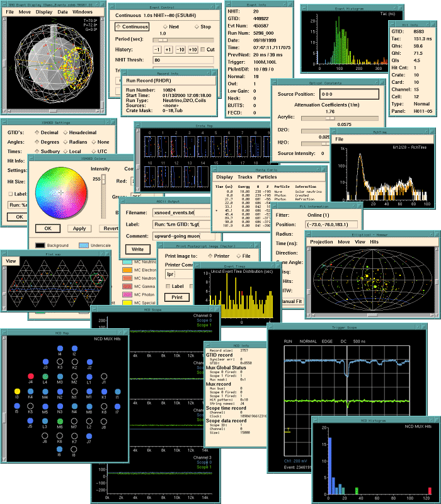441x504 pixels.
Task: Click OK in XSNOED Colors window
Action: click(x=48, y=228)
